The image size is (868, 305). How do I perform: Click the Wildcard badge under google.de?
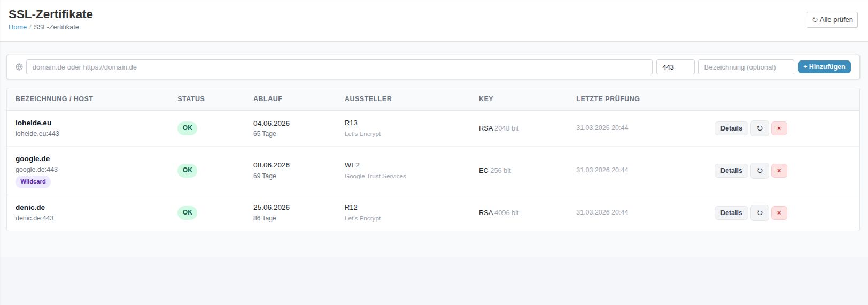click(x=33, y=182)
